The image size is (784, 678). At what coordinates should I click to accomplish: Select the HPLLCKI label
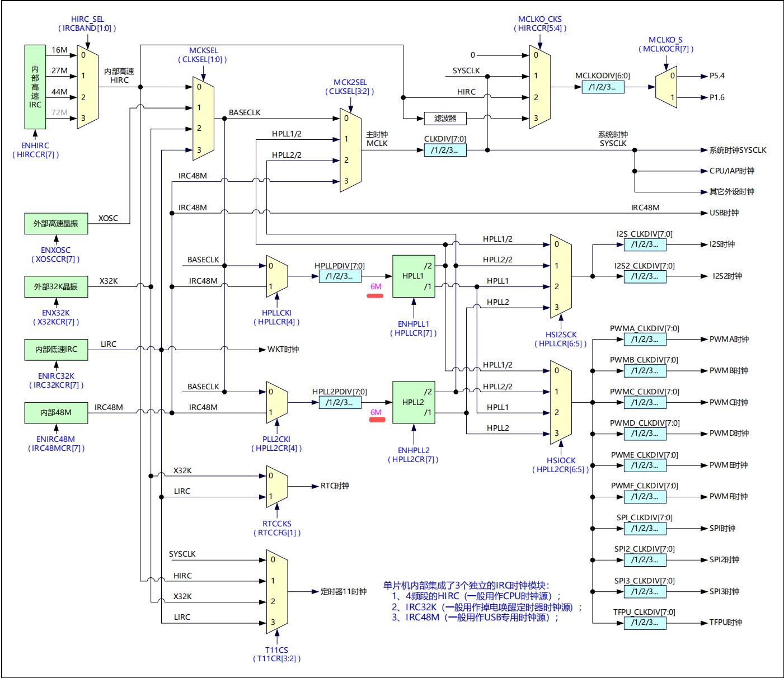click(x=276, y=313)
